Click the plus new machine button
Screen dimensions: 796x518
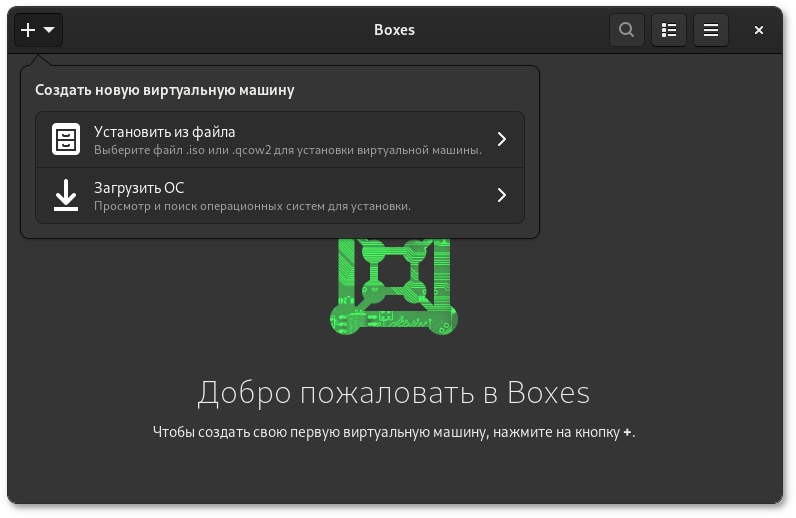pos(38,30)
